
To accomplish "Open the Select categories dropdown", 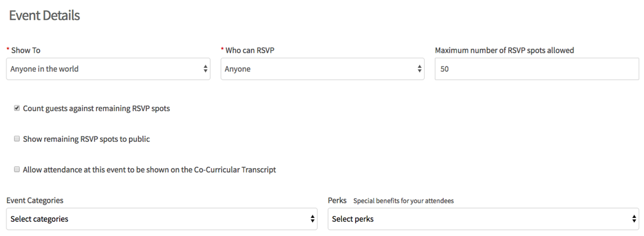I will [x=162, y=219].
